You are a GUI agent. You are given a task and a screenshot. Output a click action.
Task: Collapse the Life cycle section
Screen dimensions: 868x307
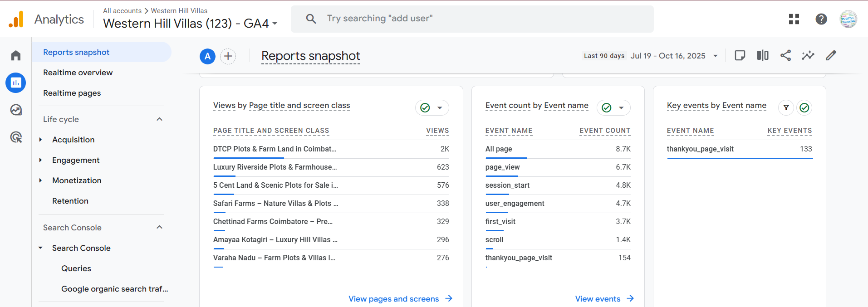pyautogui.click(x=159, y=119)
